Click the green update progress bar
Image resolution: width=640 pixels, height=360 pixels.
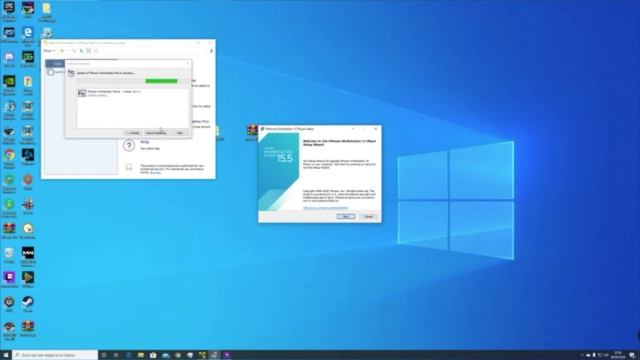pos(161,81)
